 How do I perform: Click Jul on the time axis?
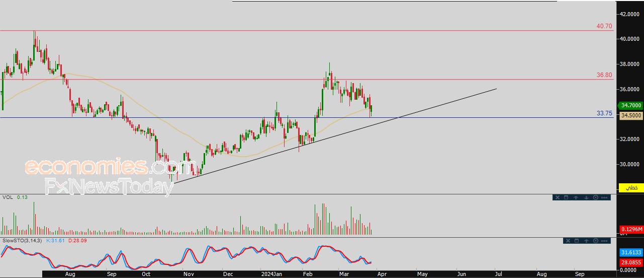499,274
